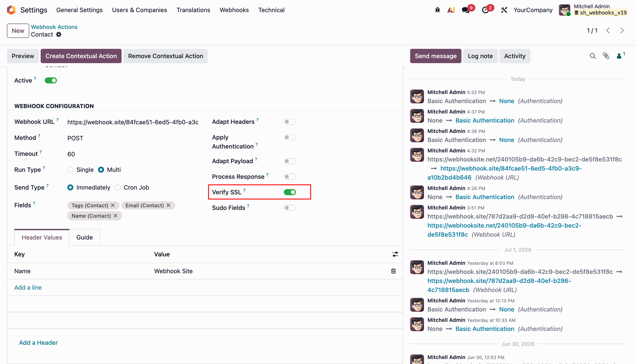Open General Settings menu
Image resolution: width=636 pixels, height=364 pixels.
[x=79, y=10]
